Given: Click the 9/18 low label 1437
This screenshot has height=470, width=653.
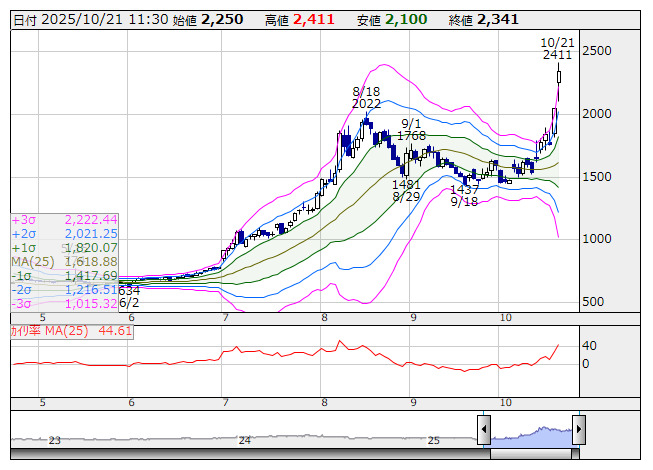Looking at the screenshot, I should point(464,189).
